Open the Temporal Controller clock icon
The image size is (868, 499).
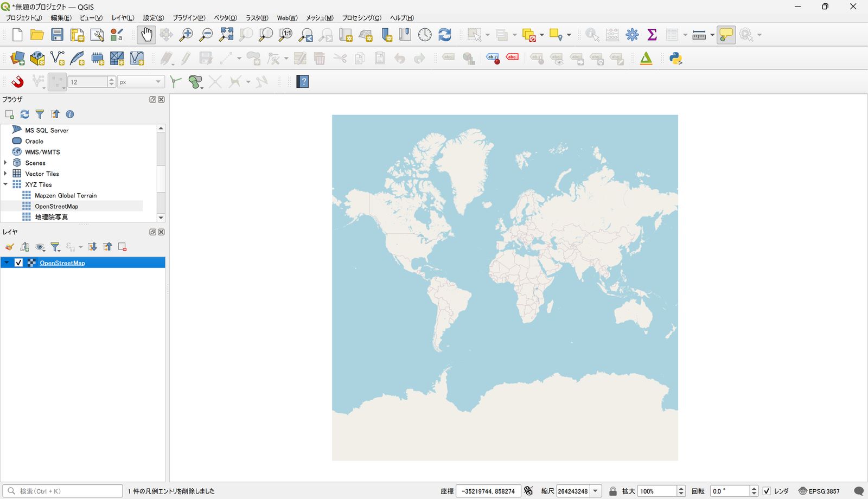pyautogui.click(x=425, y=35)
